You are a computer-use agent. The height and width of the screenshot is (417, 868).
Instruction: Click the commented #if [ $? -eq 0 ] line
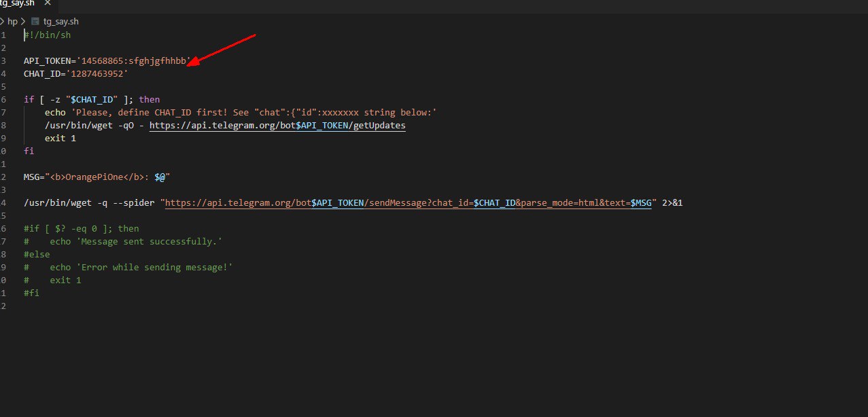point(81,229)
